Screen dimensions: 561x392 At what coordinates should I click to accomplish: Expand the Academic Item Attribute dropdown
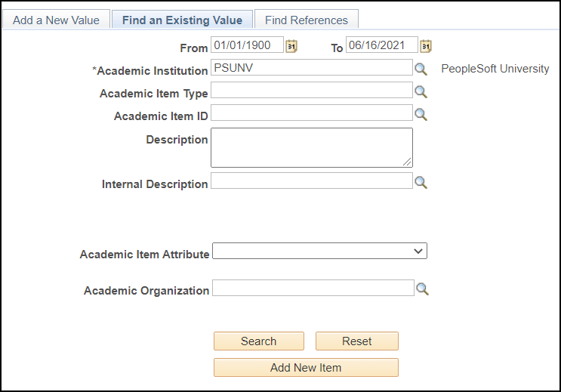pos(320,251)
